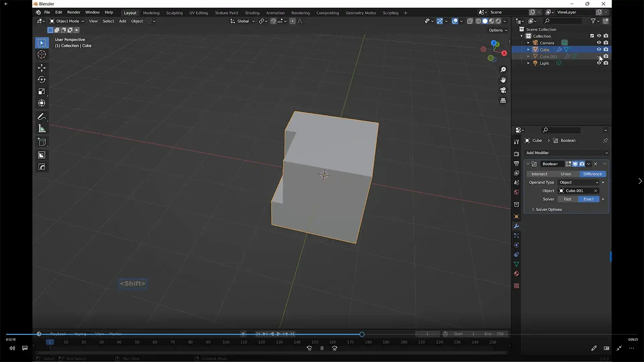Viewport: 644px width, 362px height.
Task: Set Boolean solver to Fast
Action: (568, 199)
